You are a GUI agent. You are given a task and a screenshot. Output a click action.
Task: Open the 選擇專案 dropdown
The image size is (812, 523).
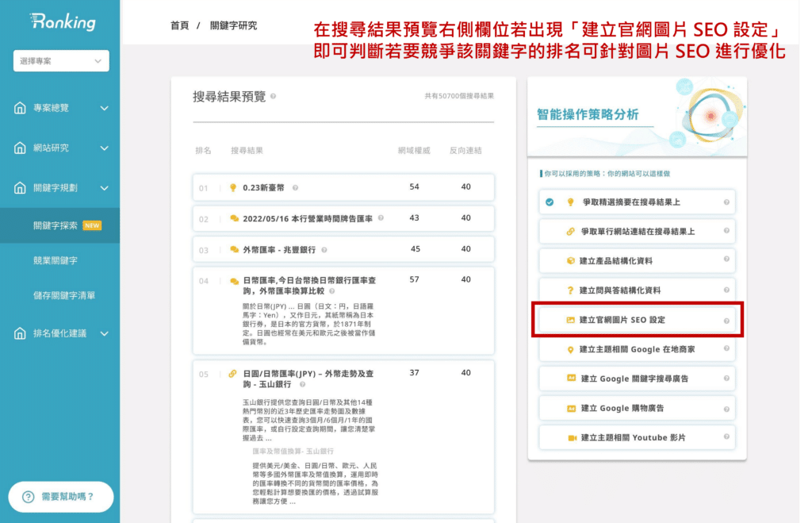tap(61, 61)
